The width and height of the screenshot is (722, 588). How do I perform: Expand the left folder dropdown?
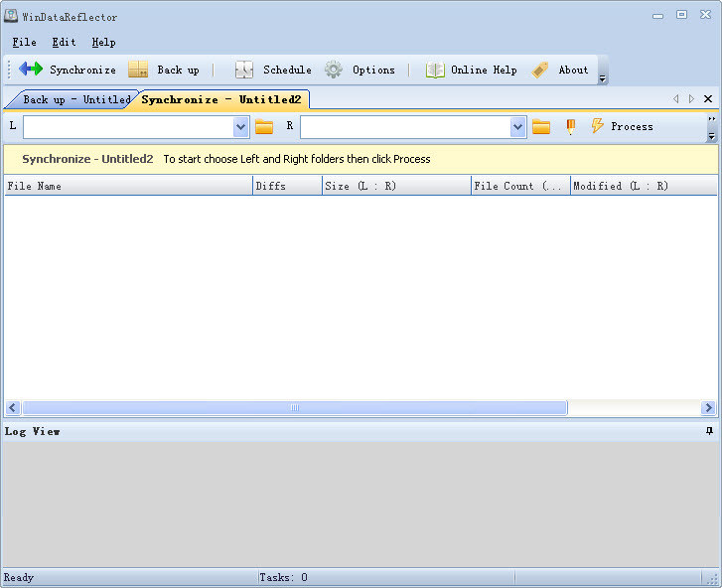pyautogui.click(x=241, y=126)
